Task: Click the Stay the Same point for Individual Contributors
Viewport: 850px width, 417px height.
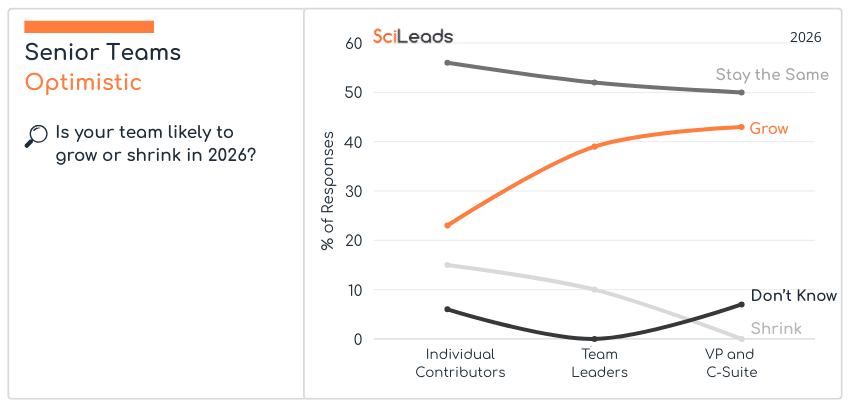Action: click(x=448, y=63)
